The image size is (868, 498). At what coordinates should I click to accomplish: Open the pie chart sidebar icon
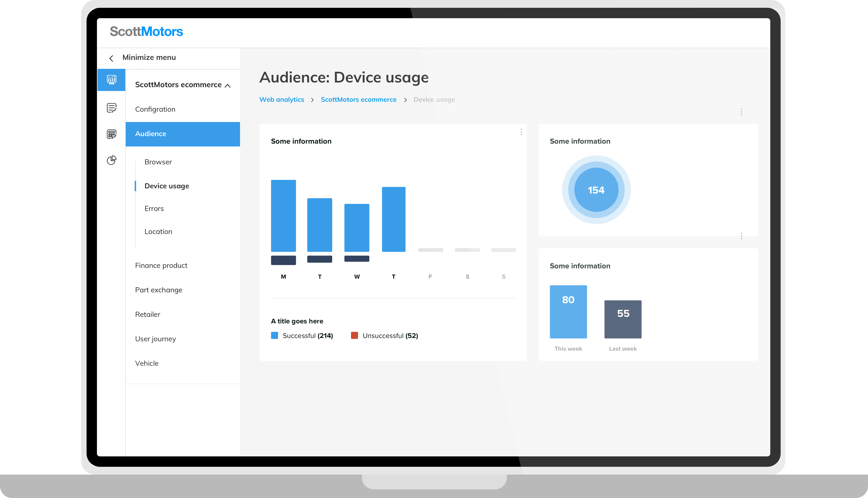[112, 160]
